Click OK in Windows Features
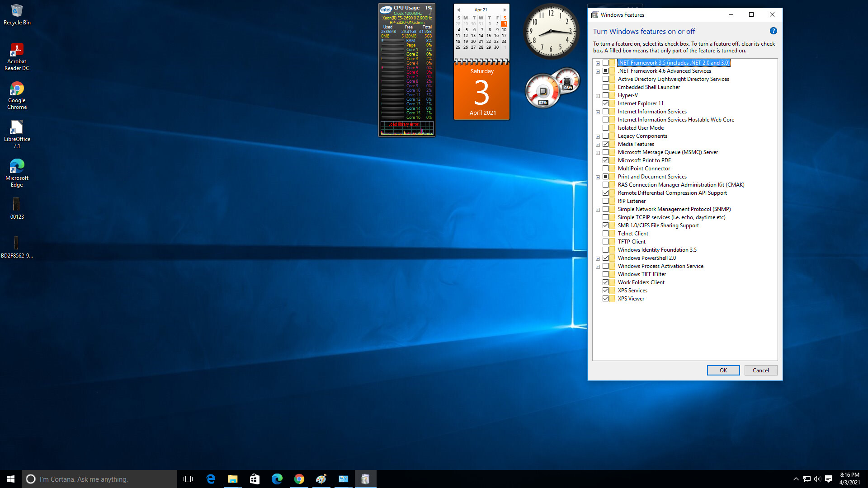Image resolution: width=868 pixels, height=488 pixels. click(723, 371)
